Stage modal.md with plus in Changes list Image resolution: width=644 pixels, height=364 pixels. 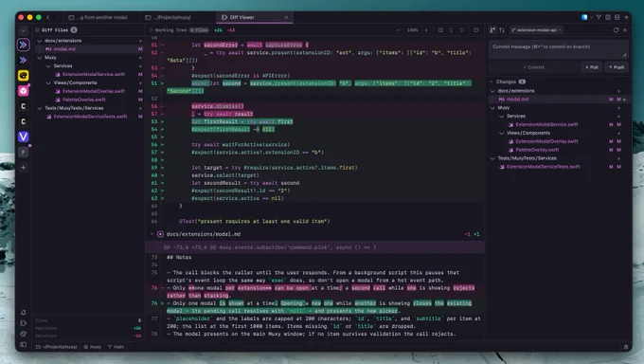(x=625, y=100)
